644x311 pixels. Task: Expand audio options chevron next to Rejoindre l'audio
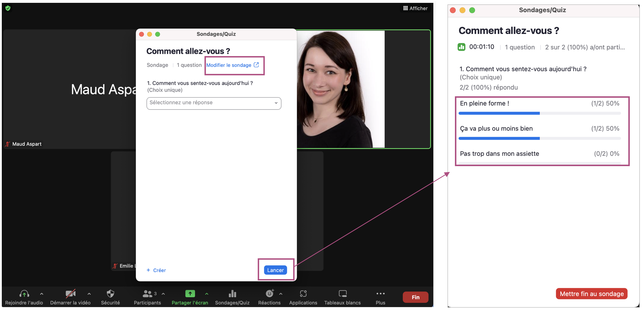click(x=42, y=294)
